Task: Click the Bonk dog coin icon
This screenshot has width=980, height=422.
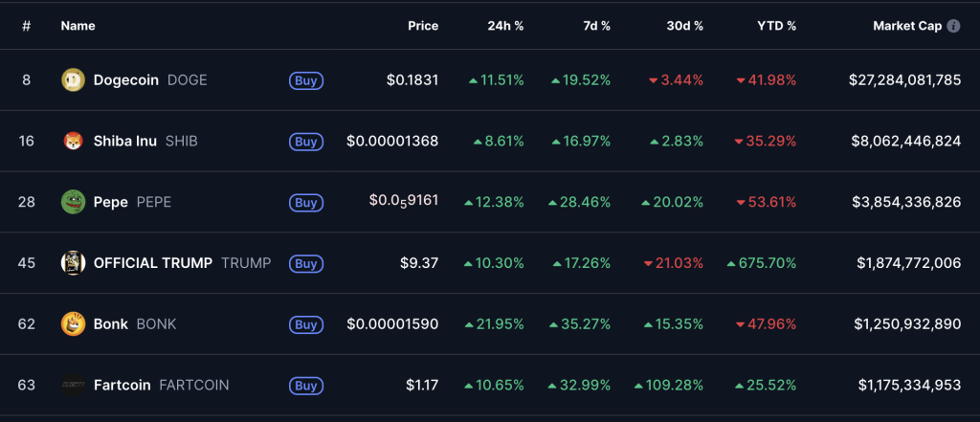Action: click(x=73, y=324)
